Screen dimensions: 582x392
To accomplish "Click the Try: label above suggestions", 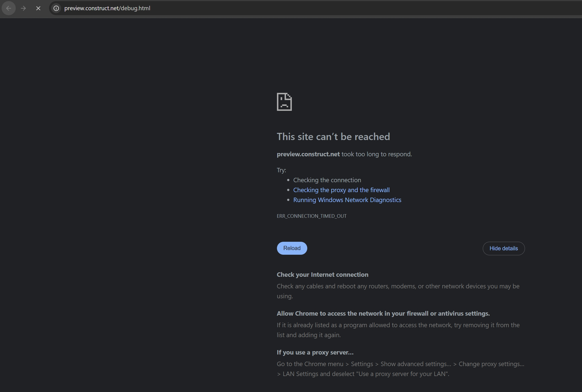I will click(281, 170).
